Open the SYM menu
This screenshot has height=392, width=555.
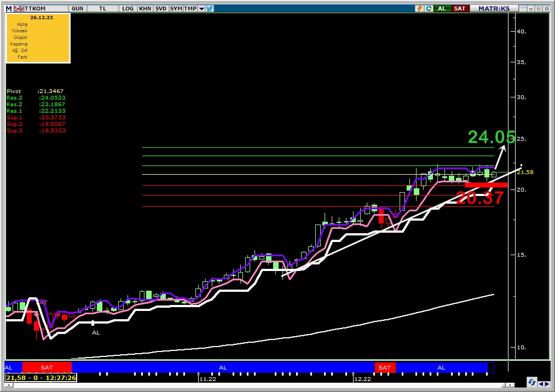[176, 8]
